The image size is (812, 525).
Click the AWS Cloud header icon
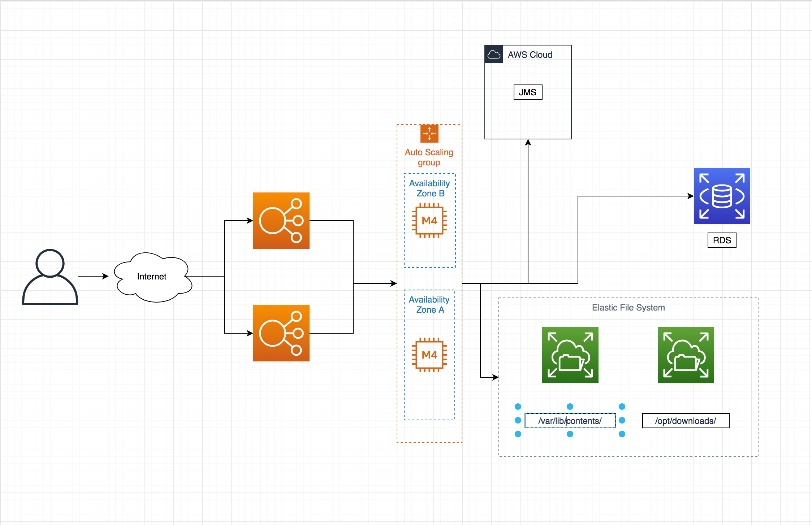pyautogui.click(x=494, y=55)
